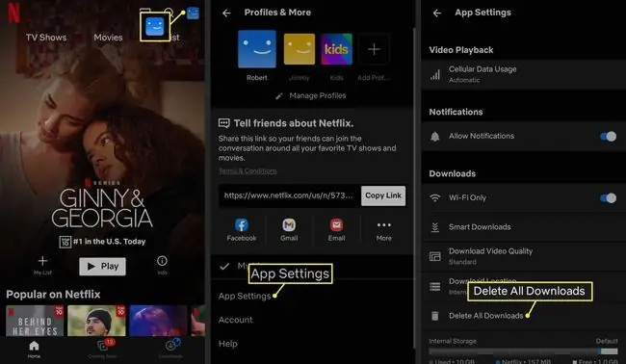Go back from App Settings

pos(437,13)
